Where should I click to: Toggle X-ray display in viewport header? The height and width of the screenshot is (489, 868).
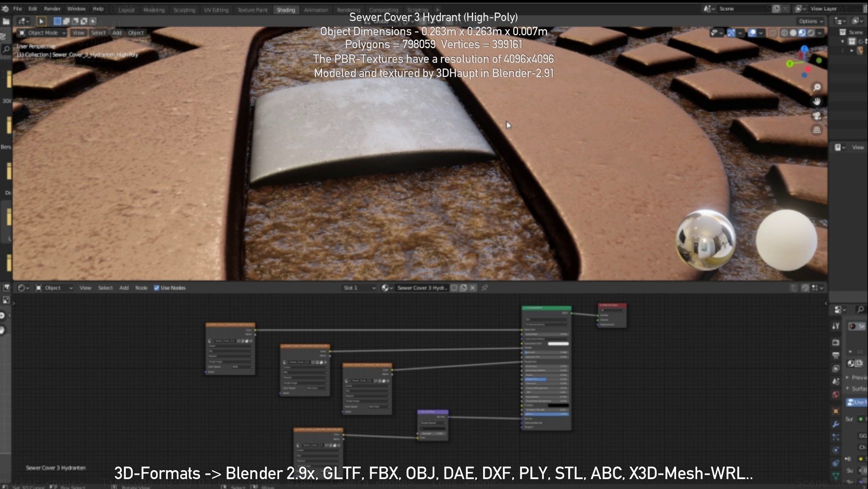(773, 33)
